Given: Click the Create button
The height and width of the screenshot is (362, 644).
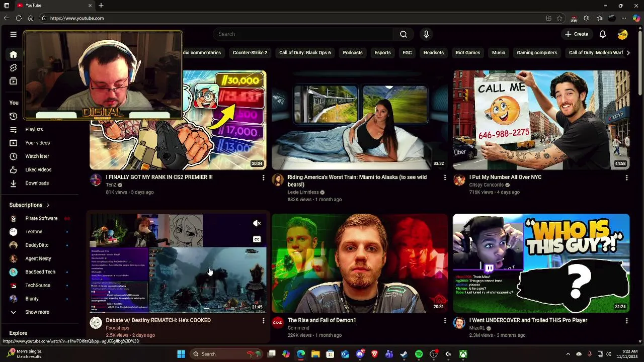Looking at the screenshot, I should [577, 34].
